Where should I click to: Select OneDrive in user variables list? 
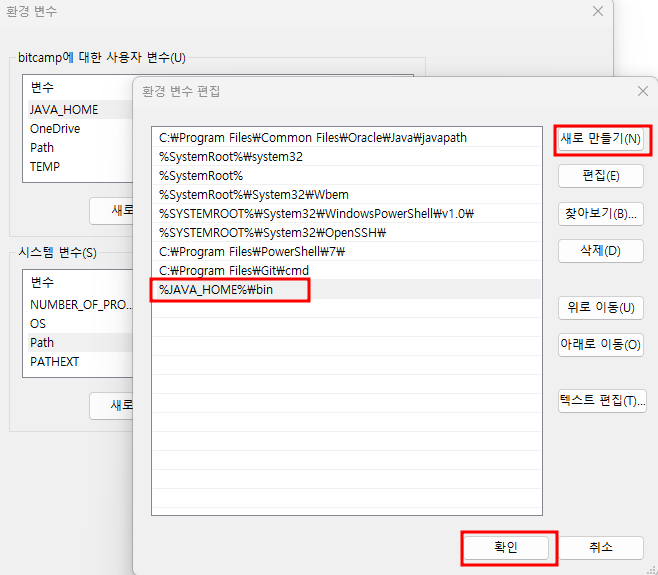(80, 128)
